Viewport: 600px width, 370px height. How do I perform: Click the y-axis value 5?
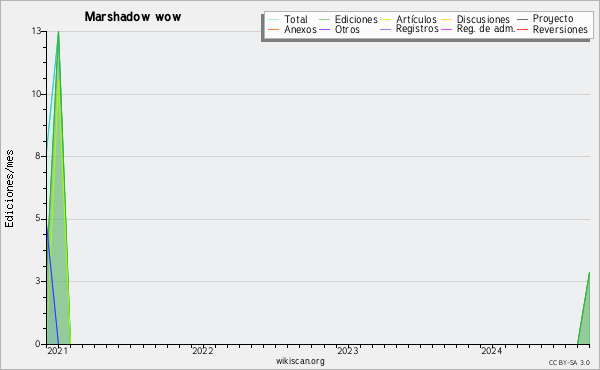point(38,218)
